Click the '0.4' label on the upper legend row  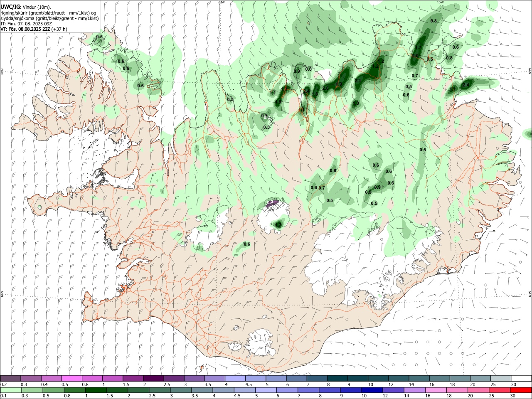(x=44, y=384)
